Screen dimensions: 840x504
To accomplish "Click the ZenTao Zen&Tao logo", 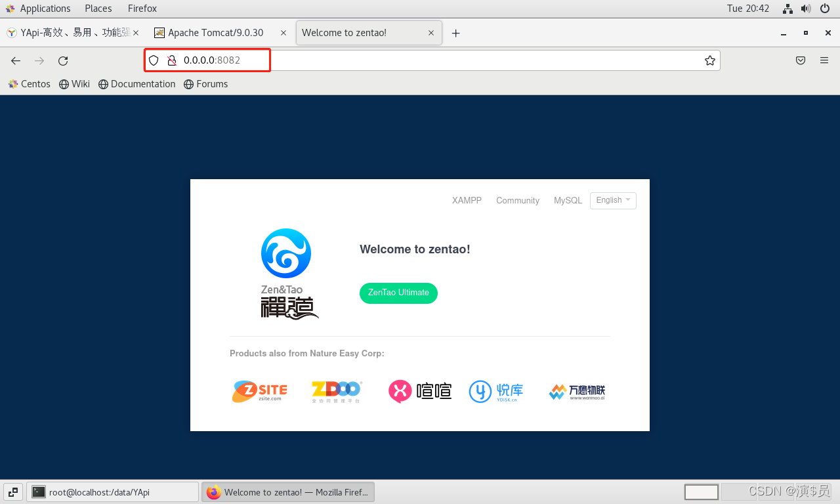I will point(289,273).
